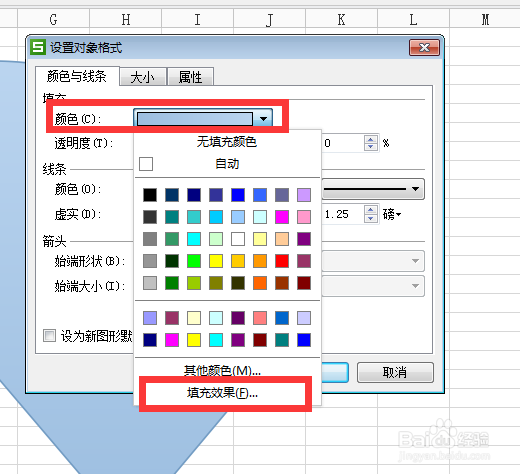The image size is (520, 474).
Task: Click the line weight 1.25 field
Action: coord(343,214)
